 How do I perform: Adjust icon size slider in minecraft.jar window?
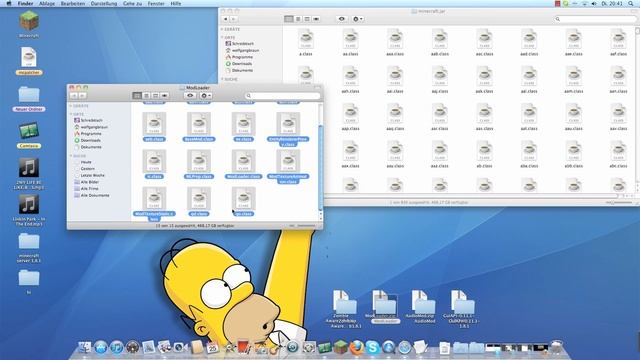[620, 202]
